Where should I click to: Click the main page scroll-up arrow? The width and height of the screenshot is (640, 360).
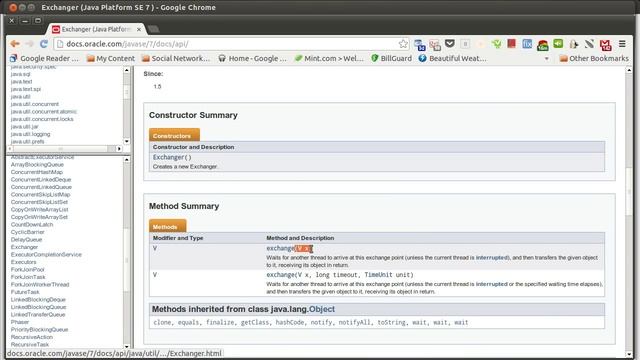629,70
